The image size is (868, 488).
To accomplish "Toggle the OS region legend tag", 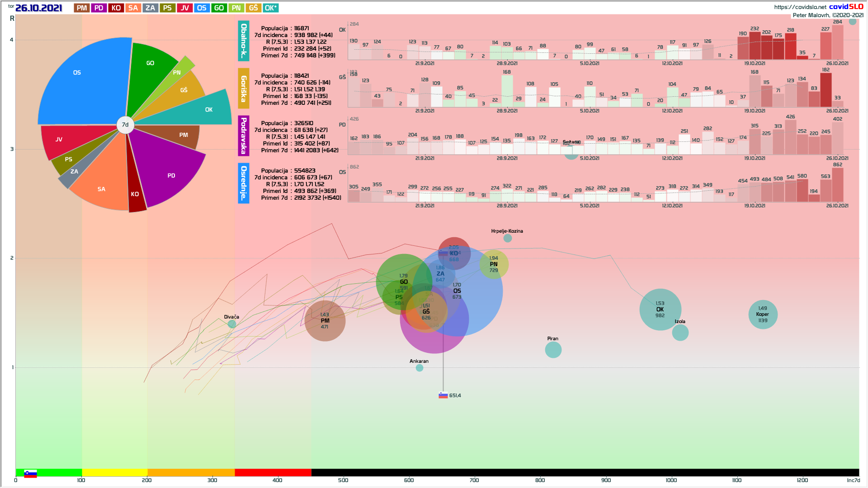I will pos(202,8).
